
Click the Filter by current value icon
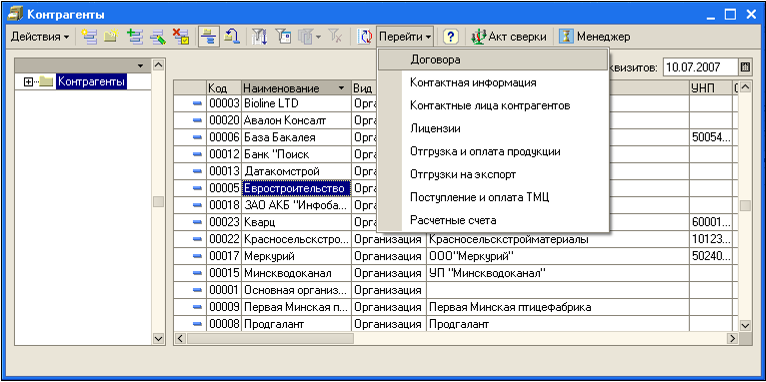[x=283, y=37]
